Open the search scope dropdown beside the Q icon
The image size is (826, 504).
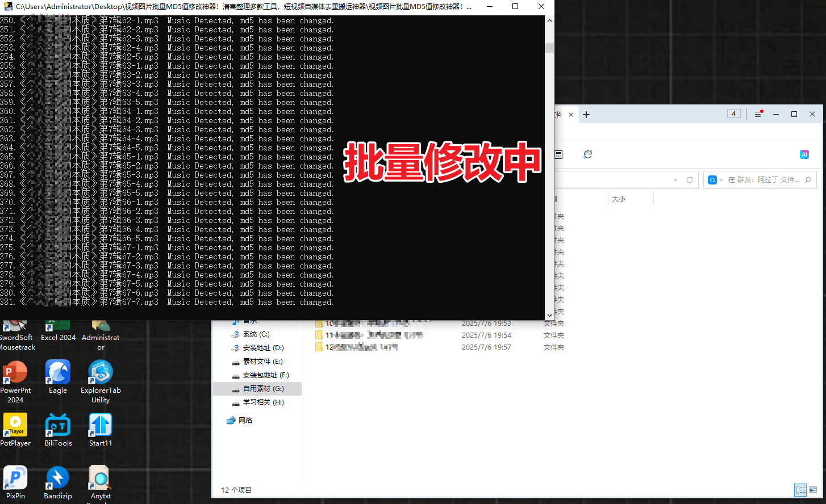pyautogui.click(x=722, y=180)
